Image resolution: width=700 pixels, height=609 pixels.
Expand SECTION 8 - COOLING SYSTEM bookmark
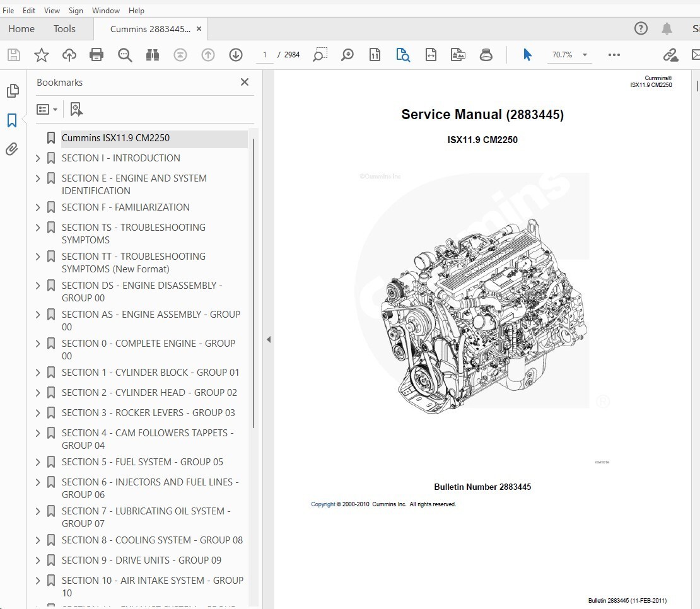[x=38, y=540]
